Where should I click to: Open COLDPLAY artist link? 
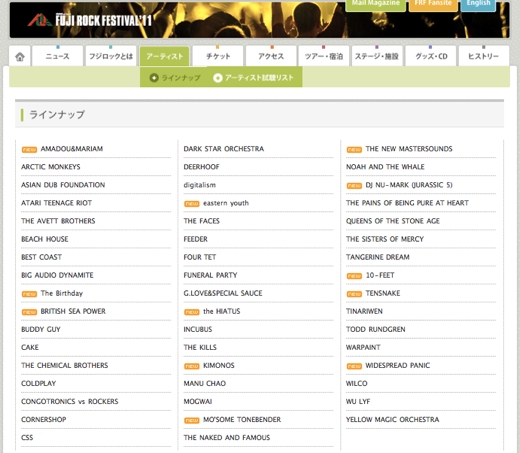pos(38,383)
